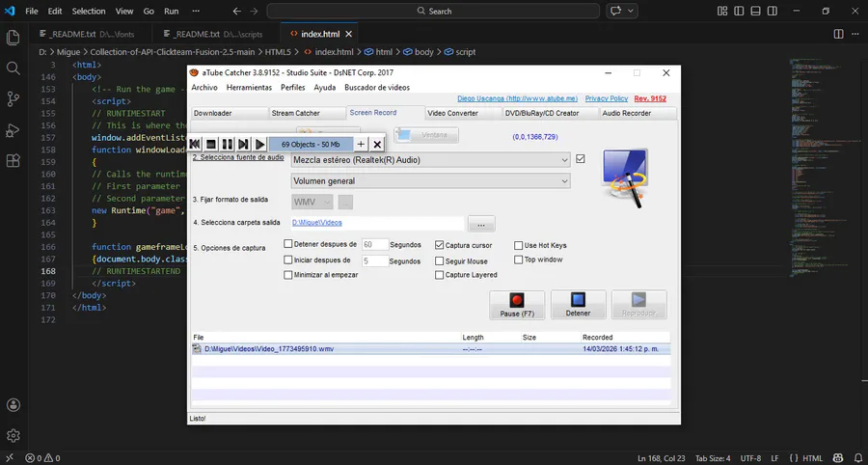Click the screen recorder monitor wand graphic
The image size is (868, 465).
(x=625, y=178)
